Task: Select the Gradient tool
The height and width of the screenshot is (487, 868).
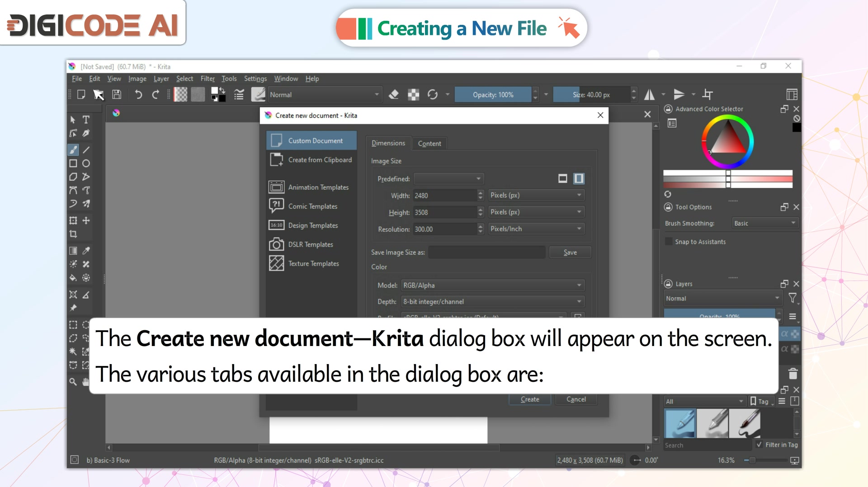Action: 73,251
